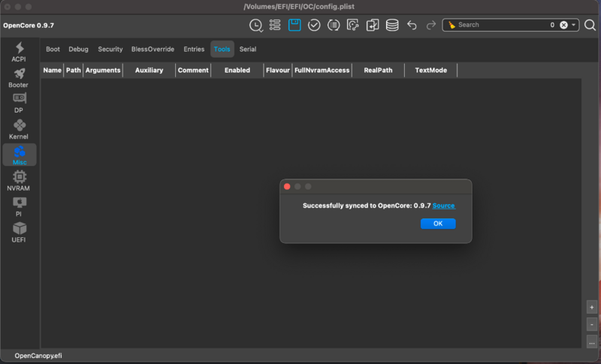Open the Kernel section
The width and height of the screenshot is (601, 364).
[19, 130]
